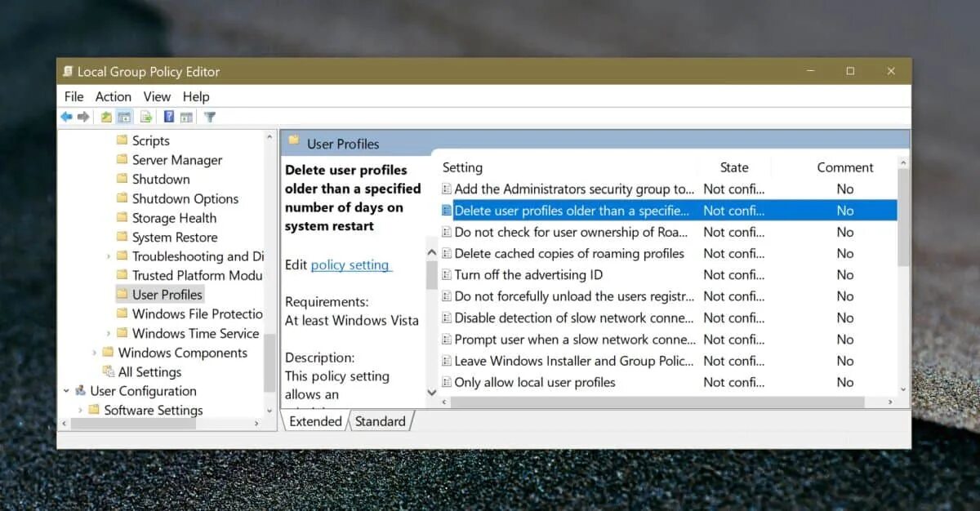The image size is (980, 511).
Task: Expand the Windows Time Service node
Action: 109,333
